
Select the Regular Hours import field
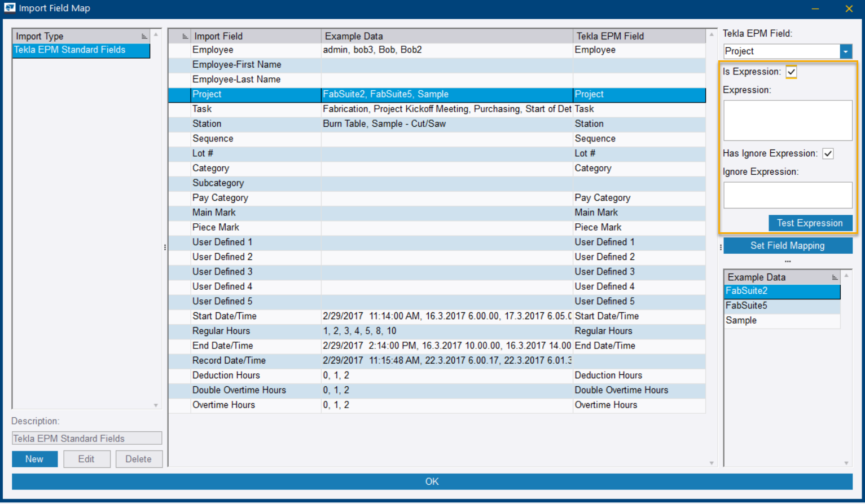pyautogui.click(x=437, y=331)
